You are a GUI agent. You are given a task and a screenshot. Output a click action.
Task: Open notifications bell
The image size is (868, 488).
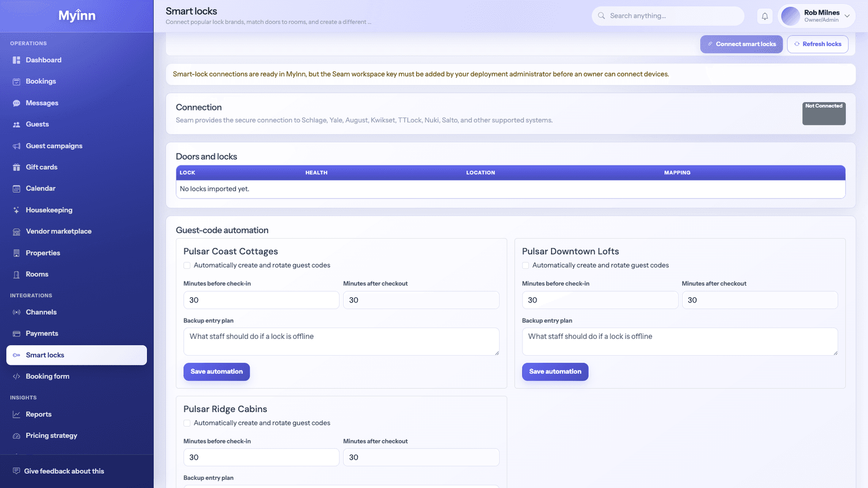765,16
